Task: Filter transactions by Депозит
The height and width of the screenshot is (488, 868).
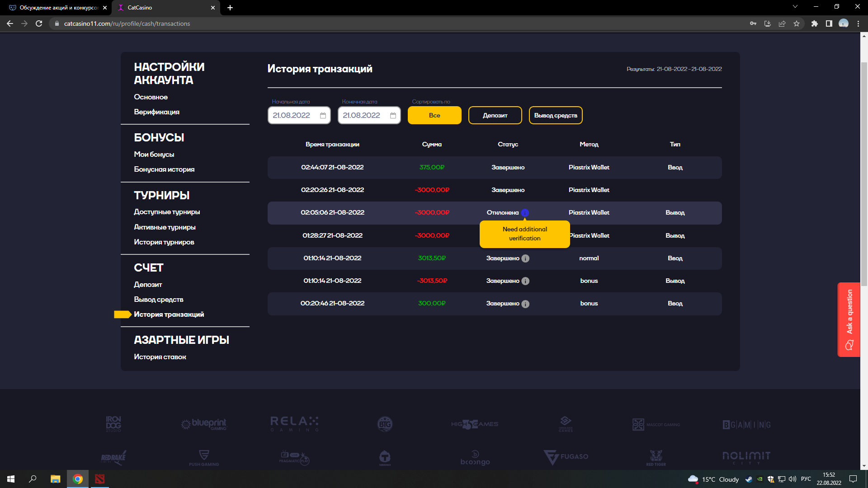Action: coord(495,115)
